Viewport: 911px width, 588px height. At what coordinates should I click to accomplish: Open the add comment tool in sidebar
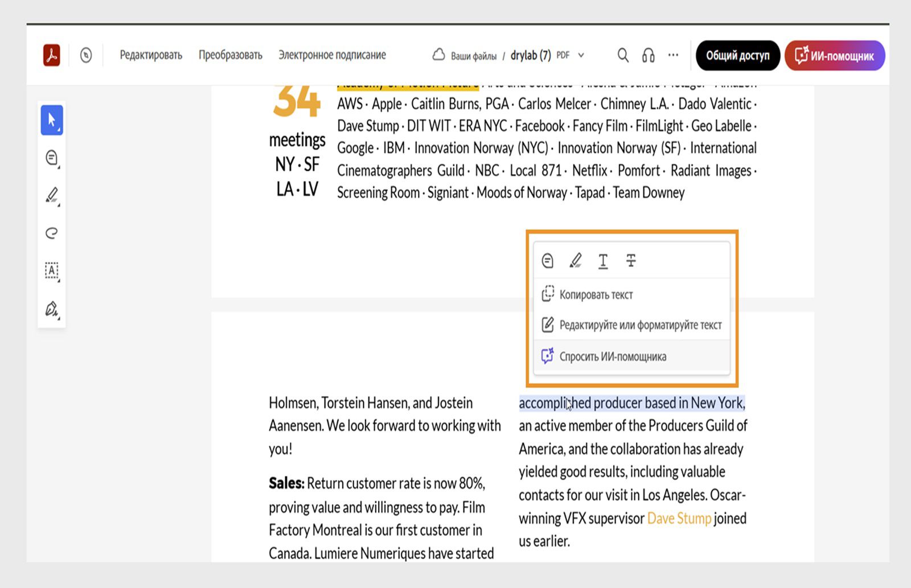[x=52, y=158]
